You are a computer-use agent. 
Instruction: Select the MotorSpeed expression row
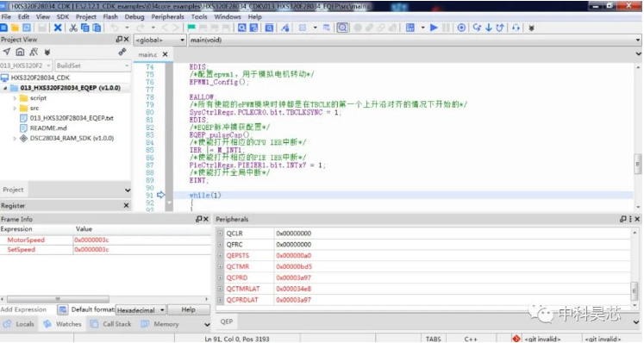click(105, 240)
